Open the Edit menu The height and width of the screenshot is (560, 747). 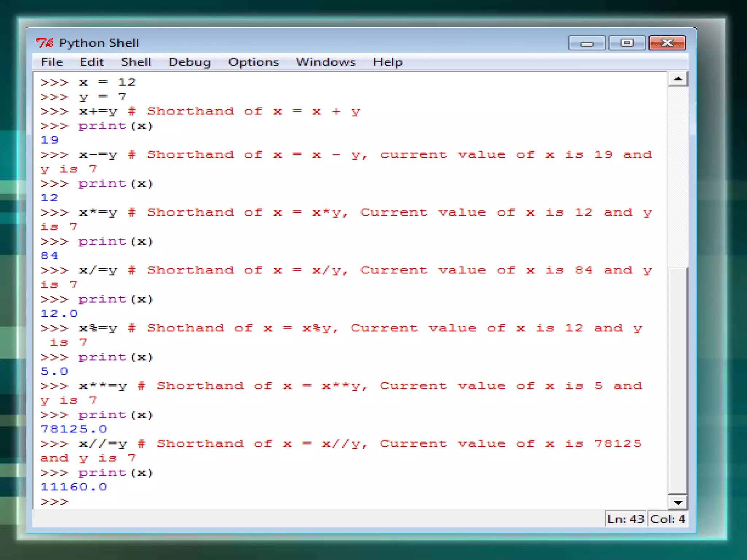(92, 62)
